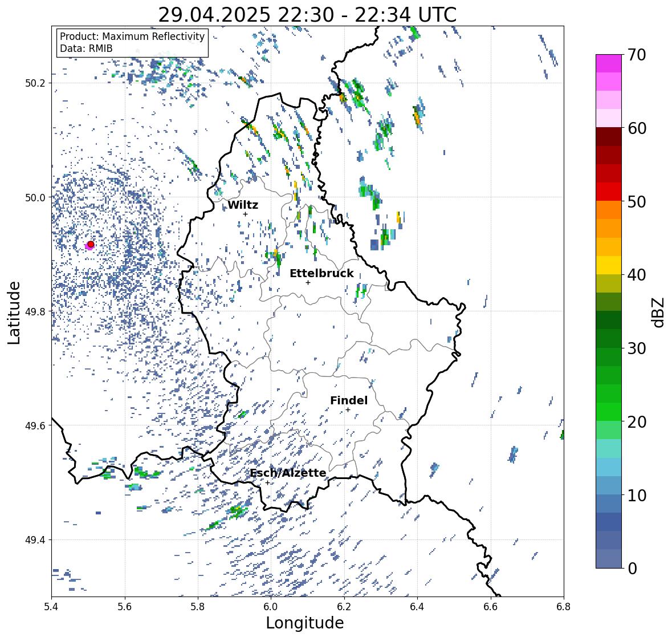Screen dimensions: 672x637
Task: Click the colorbar tick label 10
Action: pos(637,495)
